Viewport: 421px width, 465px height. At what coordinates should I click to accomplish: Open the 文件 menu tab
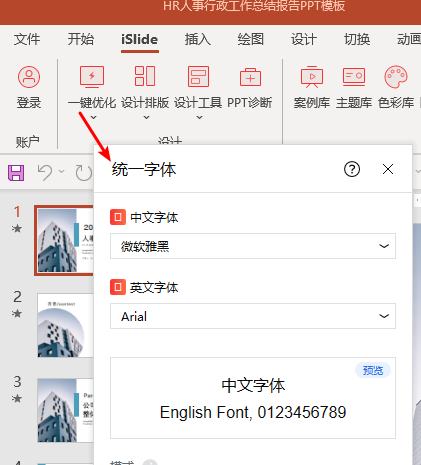(27, 39)
